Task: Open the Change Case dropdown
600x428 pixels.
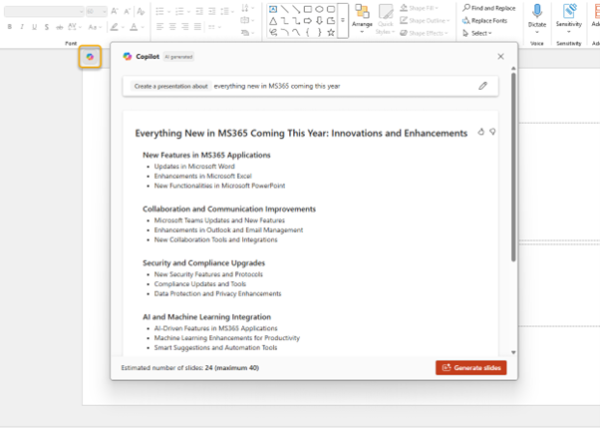Action: tap(94, 27)
